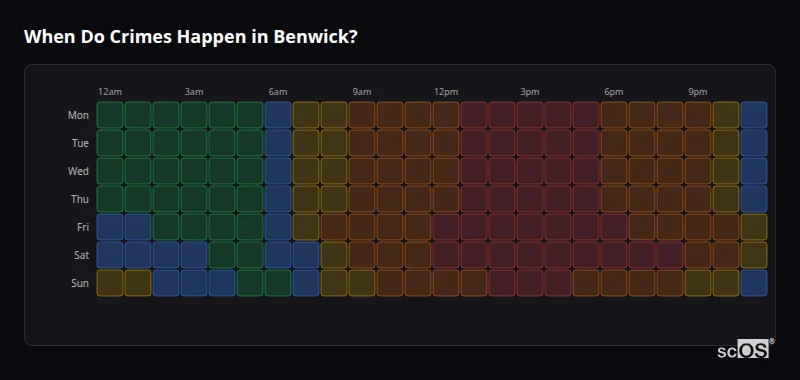Select the Tuesday 9am orange cell
800x380 pixels.
(x=362, y=143)
